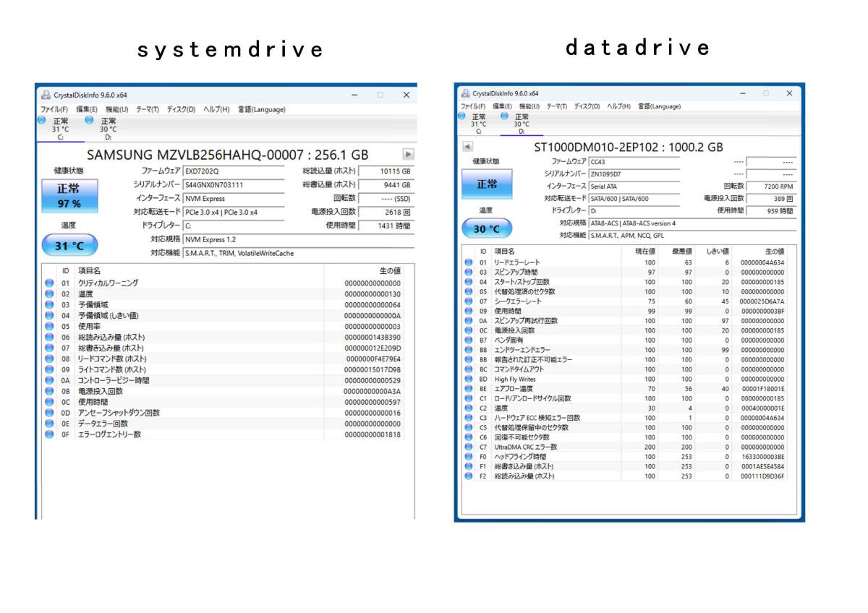
Task: Click status orb for C5 代替処理保留中のセクタ数 row
Action: point(469,428)
